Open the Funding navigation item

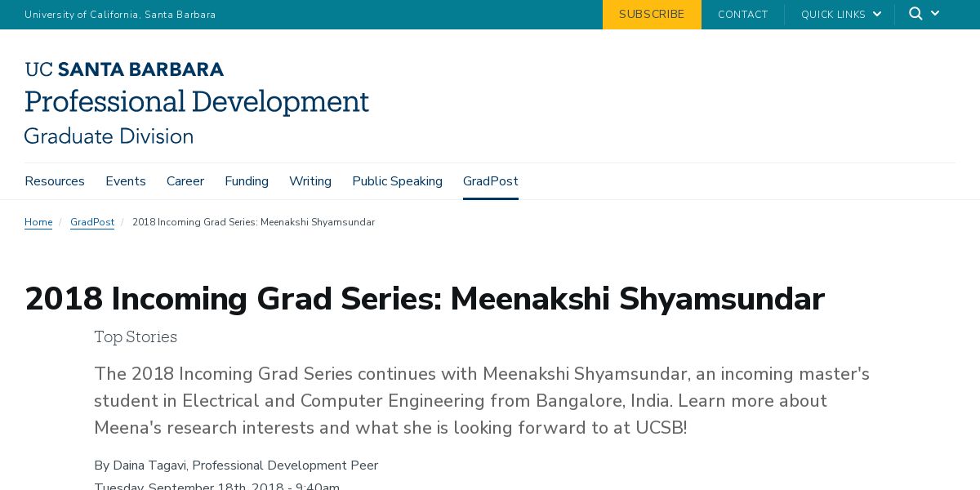click(x=247, y=181)
